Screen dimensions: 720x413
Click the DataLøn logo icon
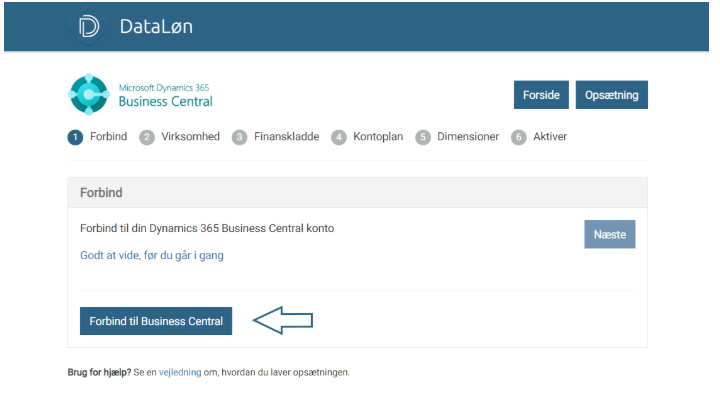point(89,27)
